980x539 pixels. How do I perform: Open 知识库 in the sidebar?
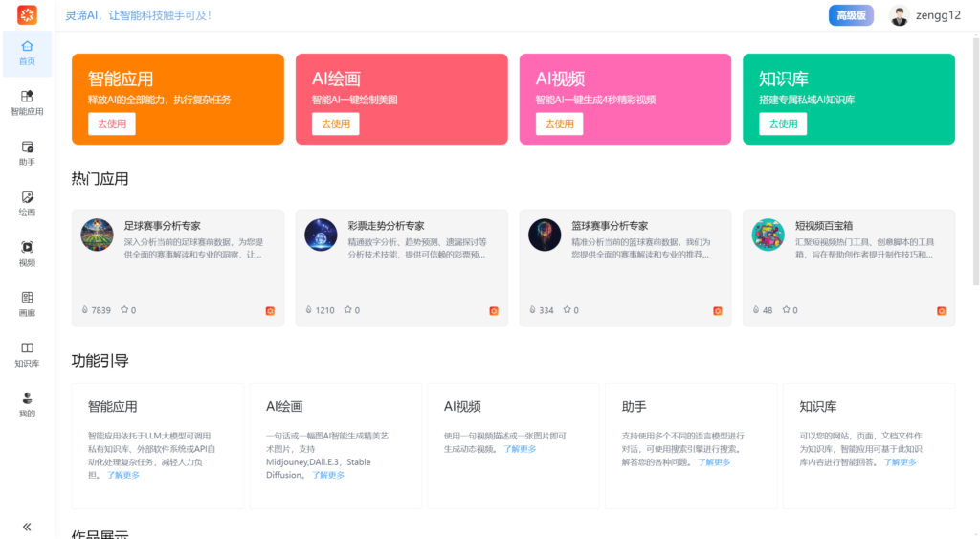coord(27,355)
